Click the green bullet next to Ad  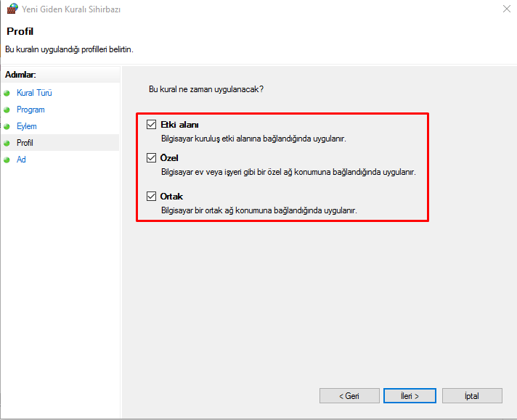tap(7, 160)
